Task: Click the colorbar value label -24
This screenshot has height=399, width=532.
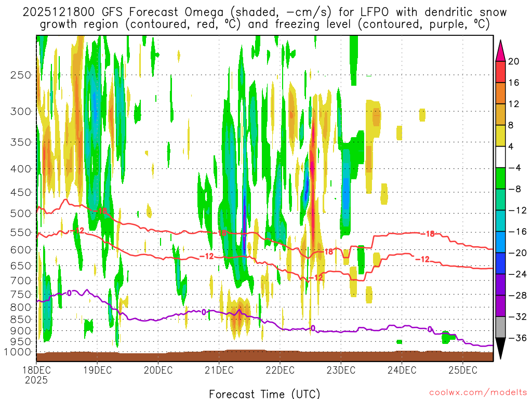Action: click(x=517, y=274)
